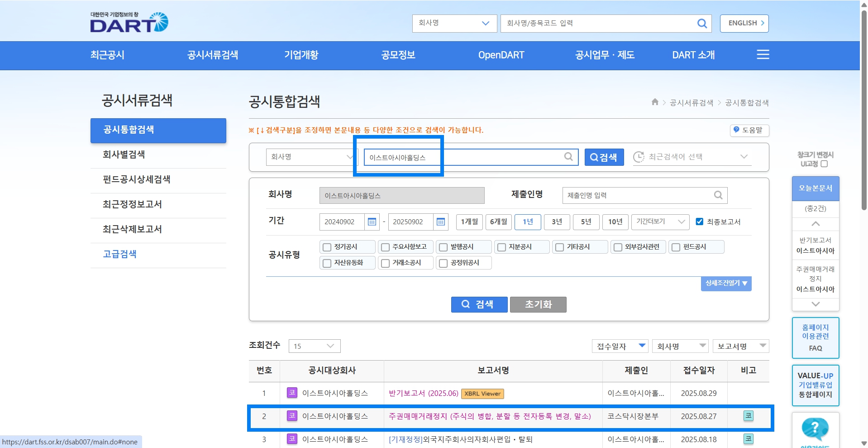Viewport: 868px width, 448px height.
Task: Check the 발행공시 checkbox
Action: (x=444, y=247)
